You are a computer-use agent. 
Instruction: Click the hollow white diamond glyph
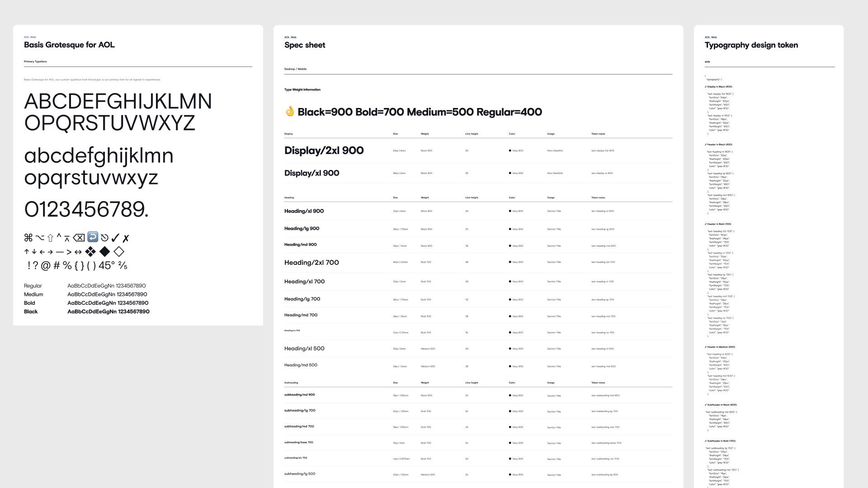[x=119, y=251]
